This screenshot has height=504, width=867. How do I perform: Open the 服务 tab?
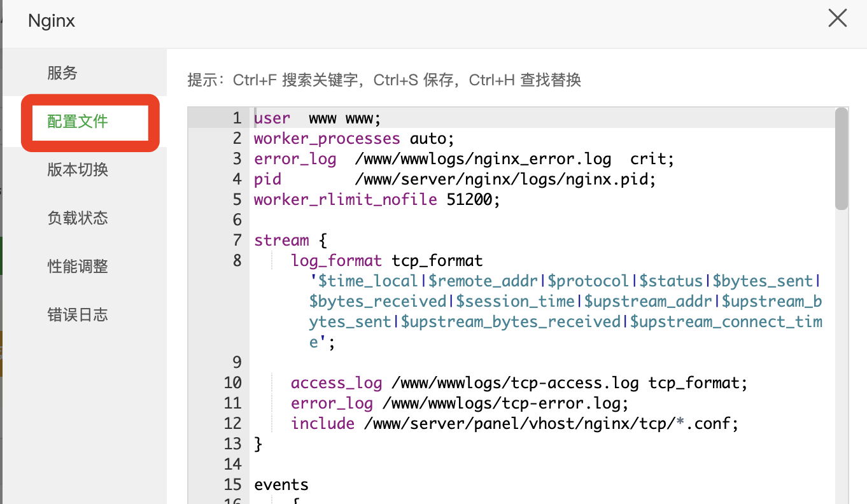coord(62,73)
